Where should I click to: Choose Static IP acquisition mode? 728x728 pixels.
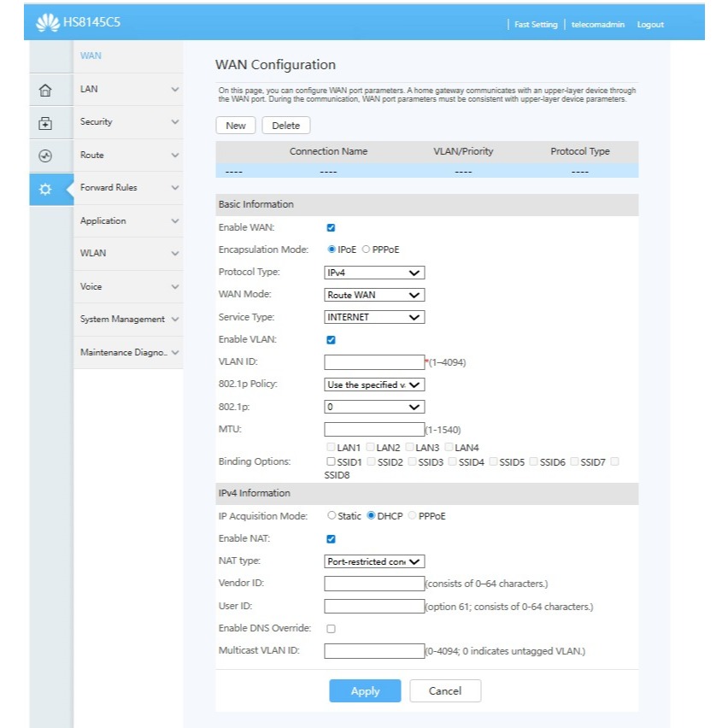point(332,516)
